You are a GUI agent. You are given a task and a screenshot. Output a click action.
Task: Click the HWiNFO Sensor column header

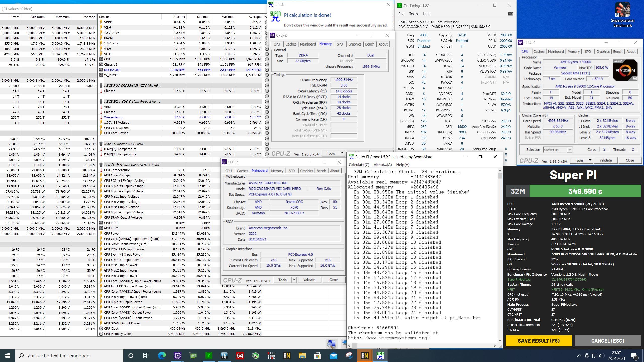130,17
